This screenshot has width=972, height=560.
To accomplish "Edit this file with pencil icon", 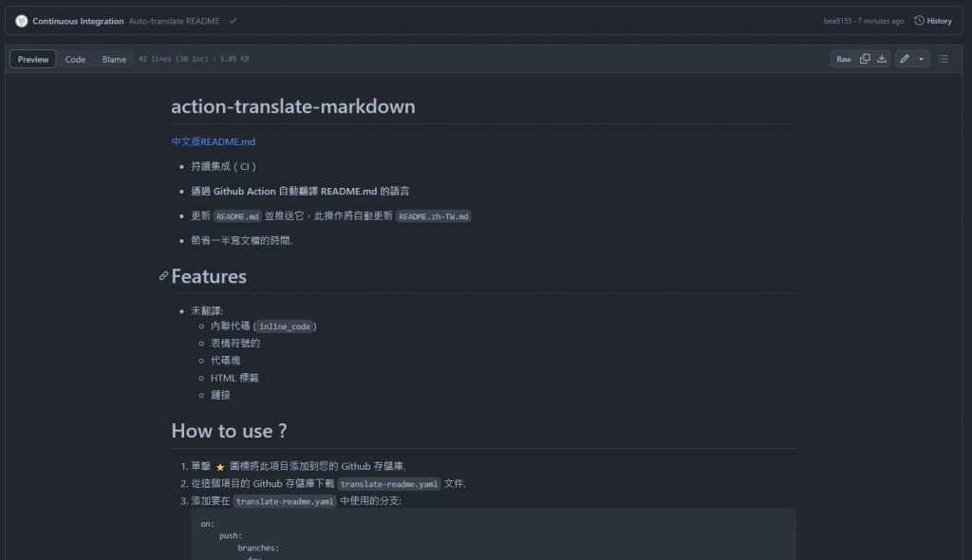I will click(x=905, y=59).
